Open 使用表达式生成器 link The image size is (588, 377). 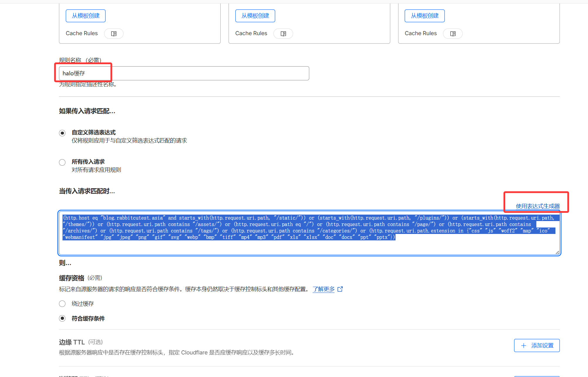coord(538,206)
